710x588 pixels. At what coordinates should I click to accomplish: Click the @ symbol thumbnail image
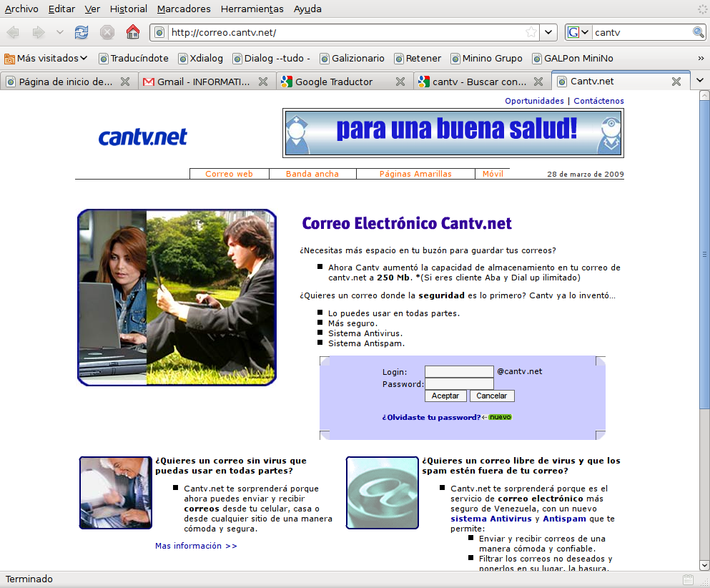click(x=382, y=493)
